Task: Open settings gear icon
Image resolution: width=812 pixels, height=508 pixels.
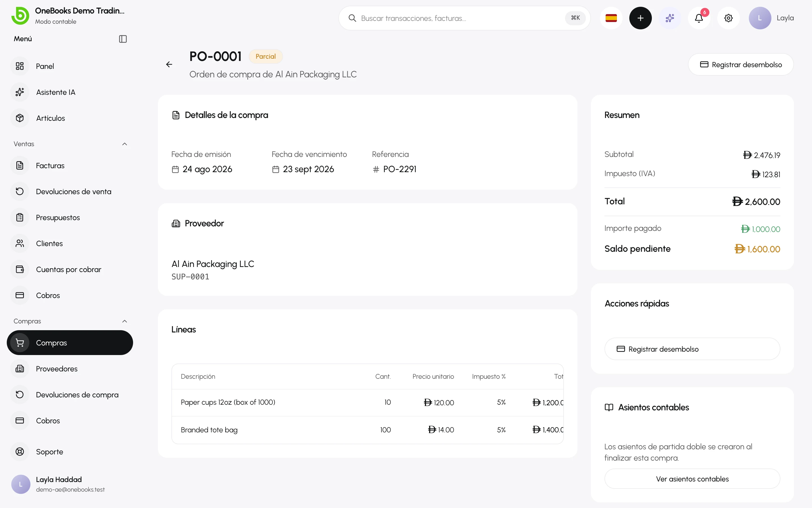Action: 729,18
